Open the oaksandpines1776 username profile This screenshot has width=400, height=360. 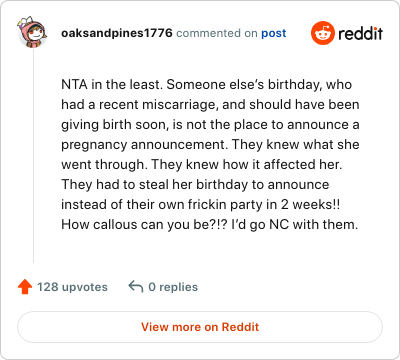pyautogui.click(x=117, y=33)
